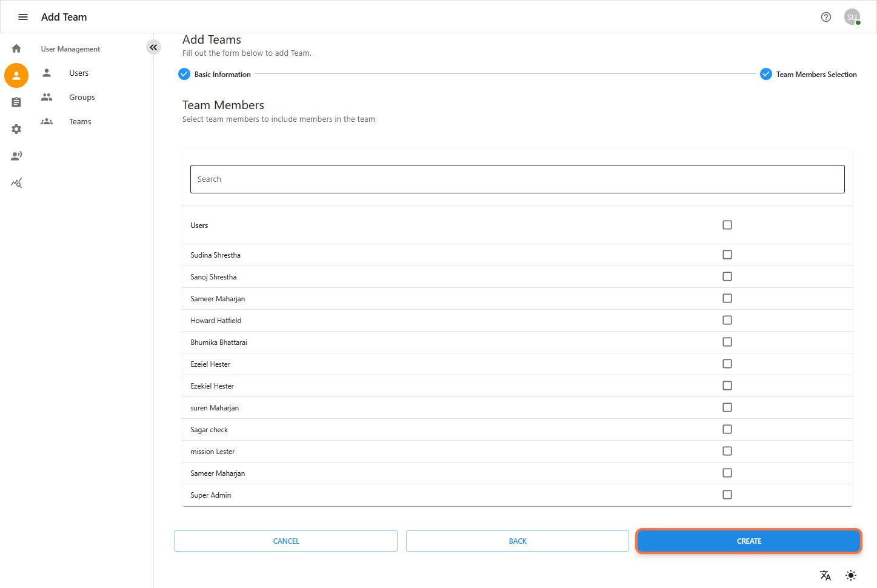Select the orange user management icon
This screenshot has width=877, height=588.
(16, 76)
